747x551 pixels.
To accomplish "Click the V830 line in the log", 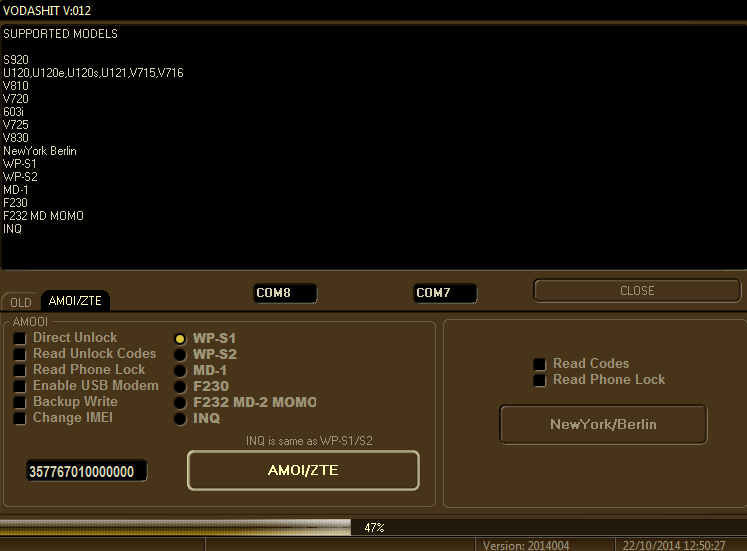I will (x=16, y=138).
